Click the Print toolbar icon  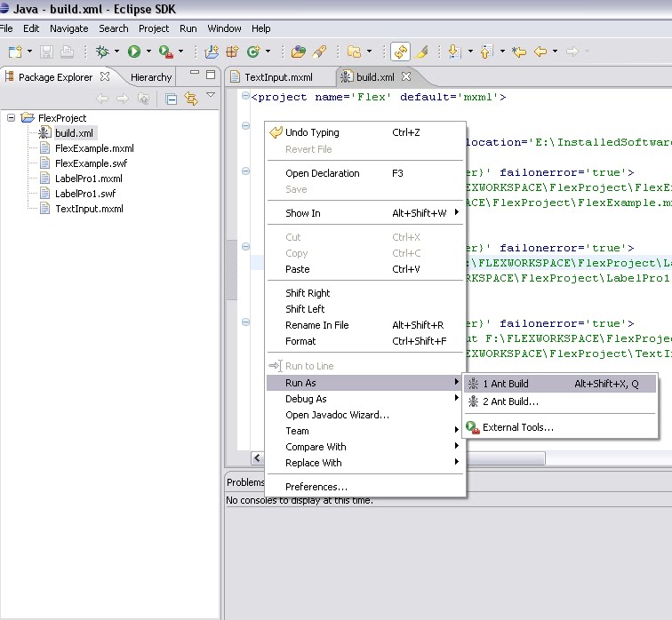point(67,52)
